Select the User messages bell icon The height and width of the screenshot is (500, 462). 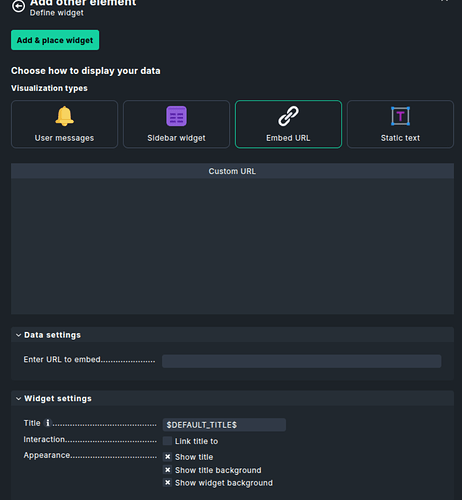pyautogui.click(x=64, y=116)
